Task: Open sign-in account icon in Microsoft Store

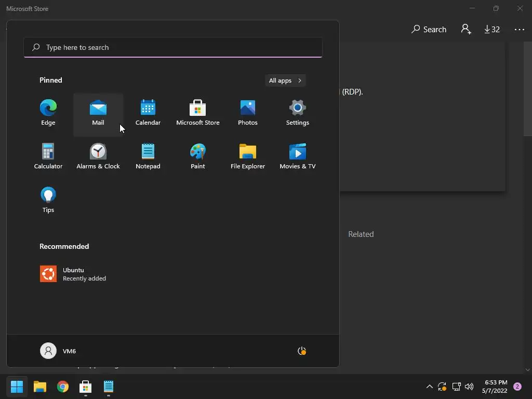Action: pyautogui.click(x=466, y=29)
